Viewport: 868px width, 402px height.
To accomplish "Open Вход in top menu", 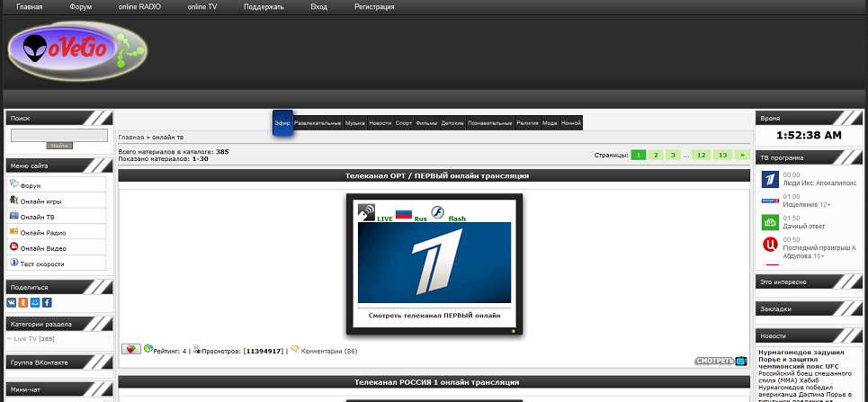I will click(318, 7).
